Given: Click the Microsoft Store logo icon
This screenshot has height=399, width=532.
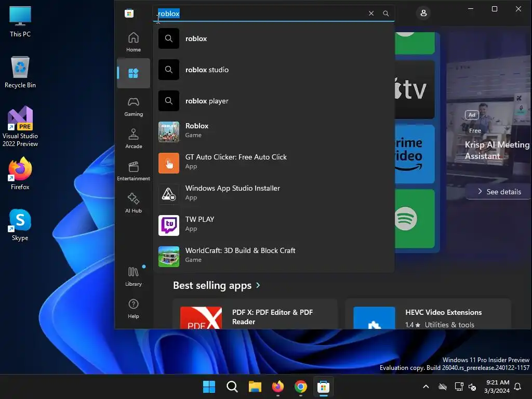Looking at the screenshot, I should 129,13.
